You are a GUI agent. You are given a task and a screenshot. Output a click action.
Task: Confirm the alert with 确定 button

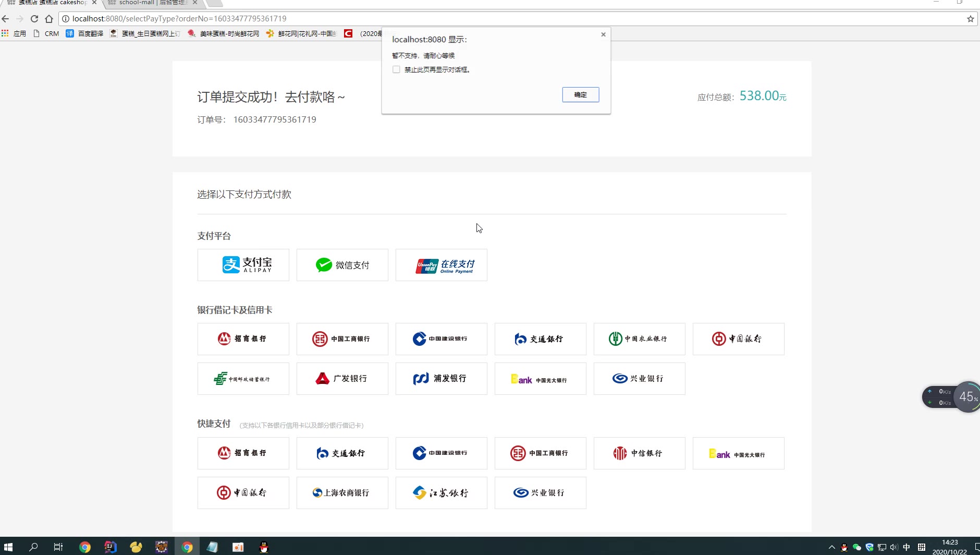(x=581, y=94)
